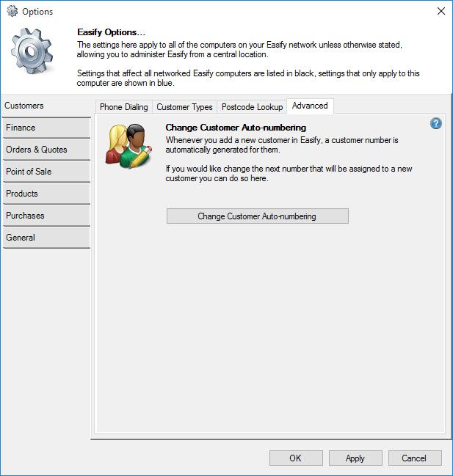This screenshot has height=476, width=453.
Task: Open the Finance settings category
Action: (46, 128)
